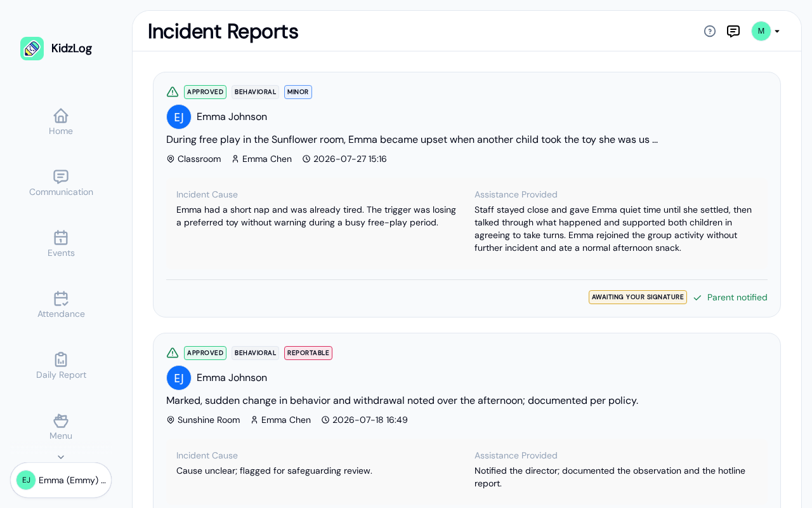
Task: Click the Parent notified status text
Action: [737, 297]
